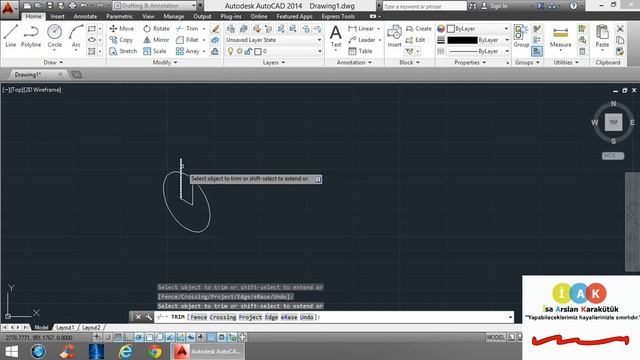Toggle layer 0 on/off lightbulb
The height and width of the screenshot is (360, 640).
231,51
